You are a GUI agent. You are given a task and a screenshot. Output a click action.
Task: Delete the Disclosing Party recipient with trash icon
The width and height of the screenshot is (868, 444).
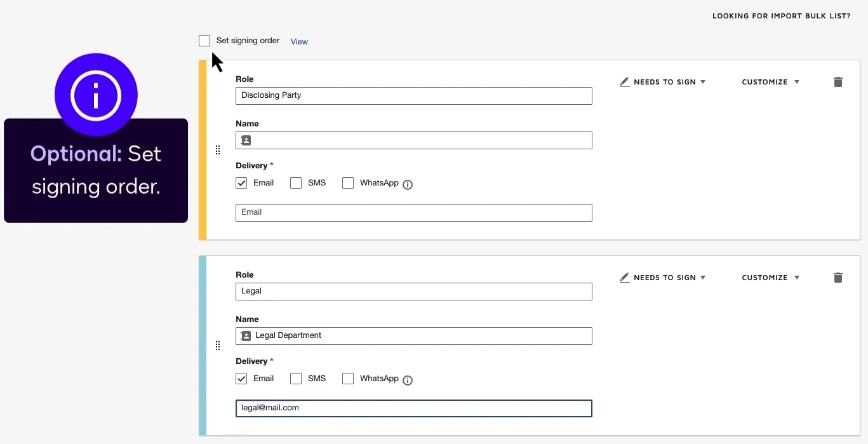pos(838,82)
